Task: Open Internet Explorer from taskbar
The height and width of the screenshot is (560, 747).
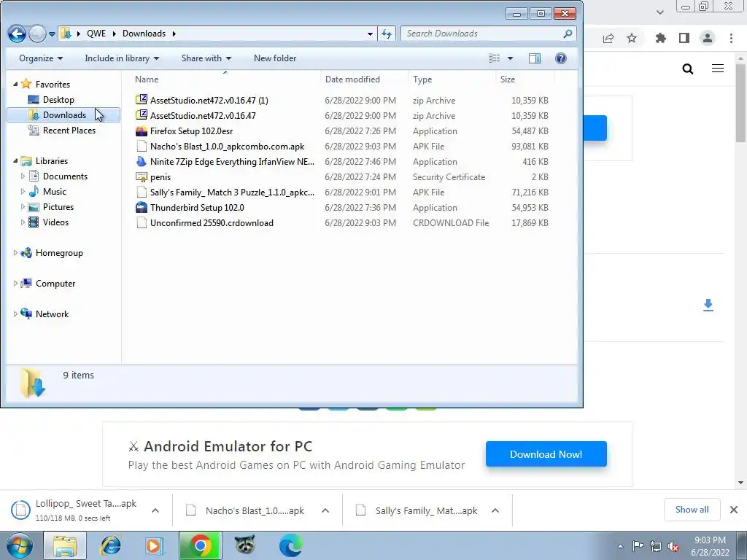Action: click(x=110, y=546)
